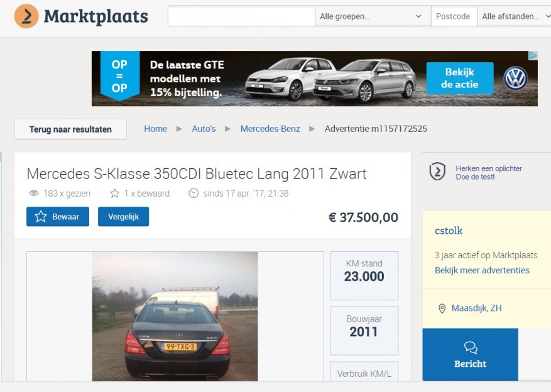551x392 pixels.
Task: Click the Bouwjaar 2011 box
Action: 364,330
